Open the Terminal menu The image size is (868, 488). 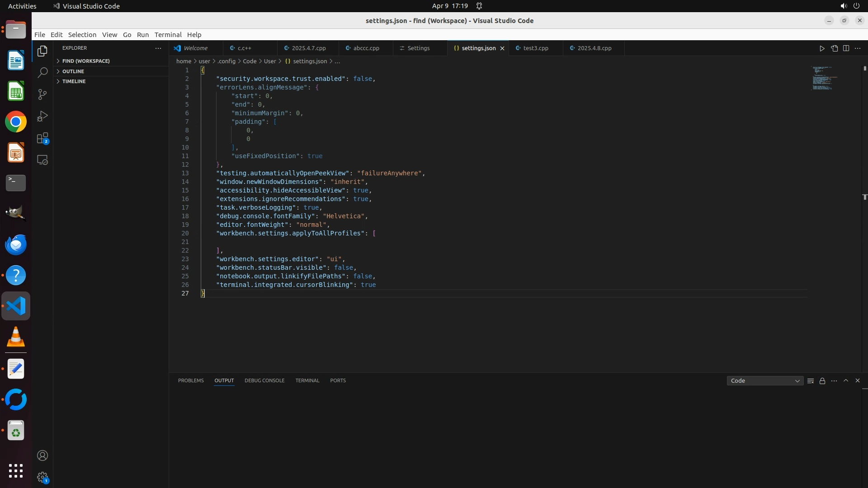[168, 35]
